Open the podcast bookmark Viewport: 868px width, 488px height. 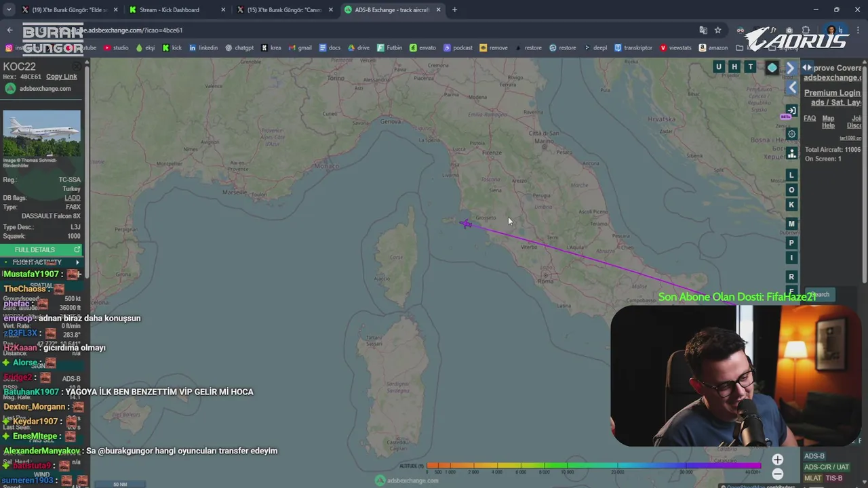point(458,48)
